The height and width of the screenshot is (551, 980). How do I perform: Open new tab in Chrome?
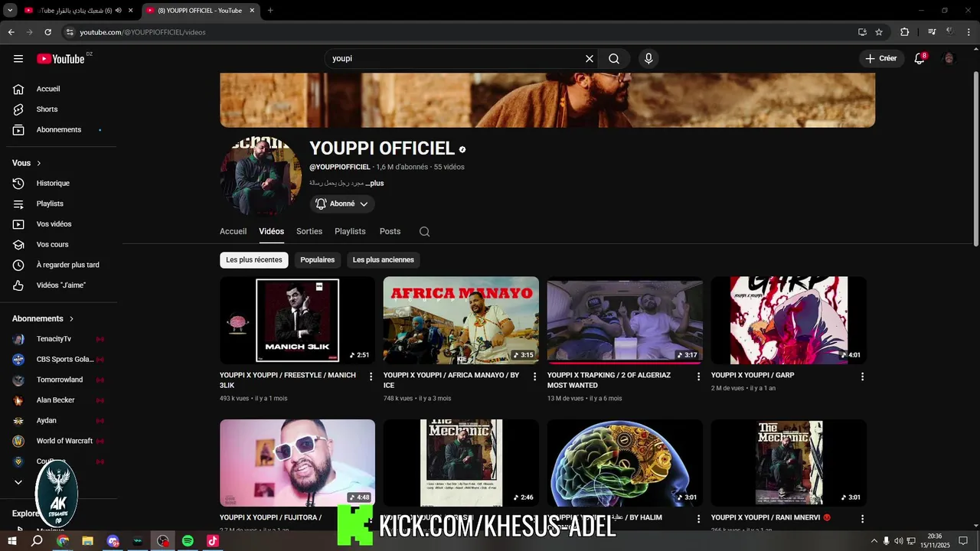tap(270, 10)
